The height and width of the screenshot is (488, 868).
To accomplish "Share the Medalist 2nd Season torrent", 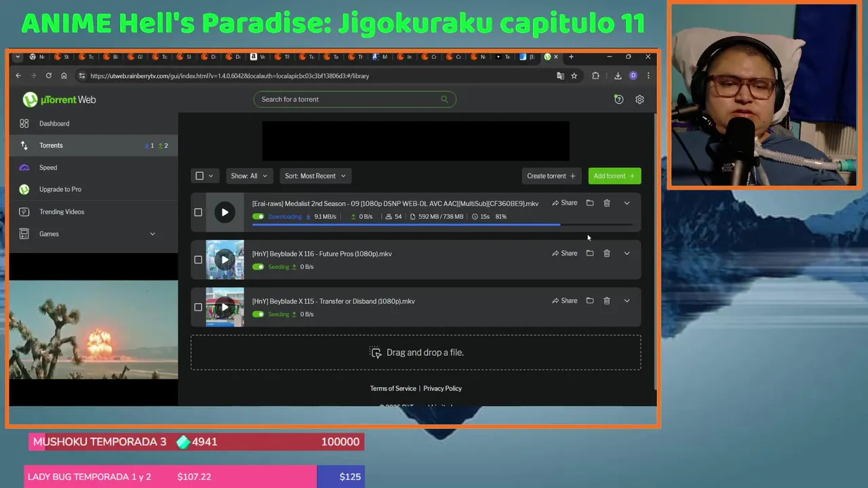I will click(565, 203).
